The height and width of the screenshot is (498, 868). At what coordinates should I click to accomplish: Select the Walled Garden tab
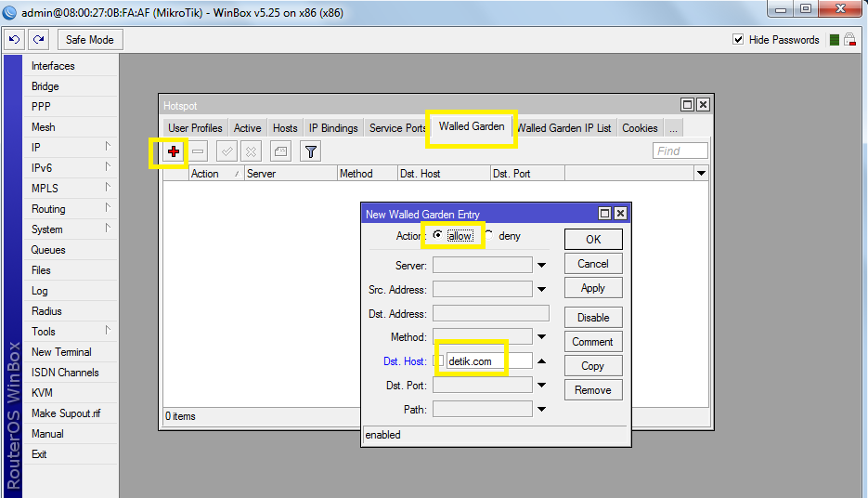tap(472, 126)
